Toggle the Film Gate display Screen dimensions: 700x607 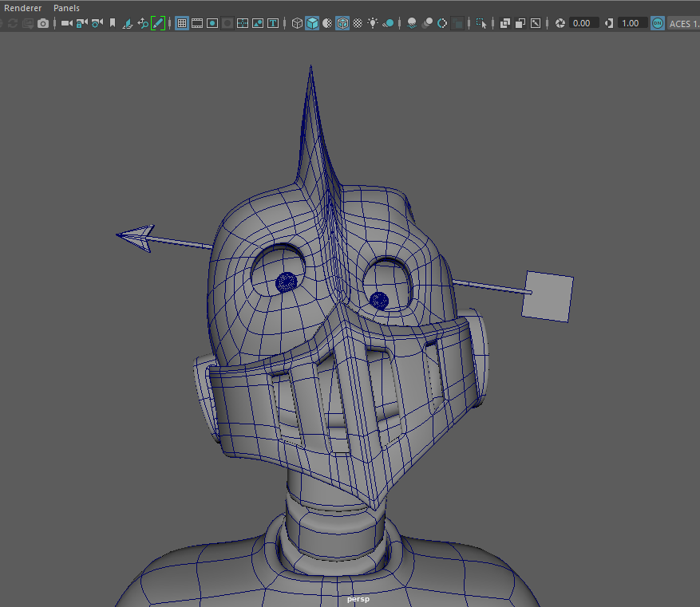pyautogui.click(x=197, y=23)
